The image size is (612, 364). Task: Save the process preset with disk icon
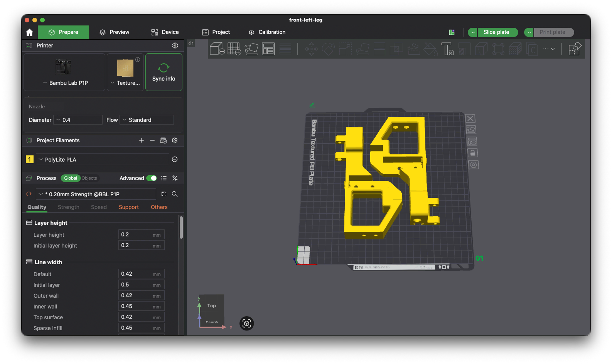coord(164,194)
